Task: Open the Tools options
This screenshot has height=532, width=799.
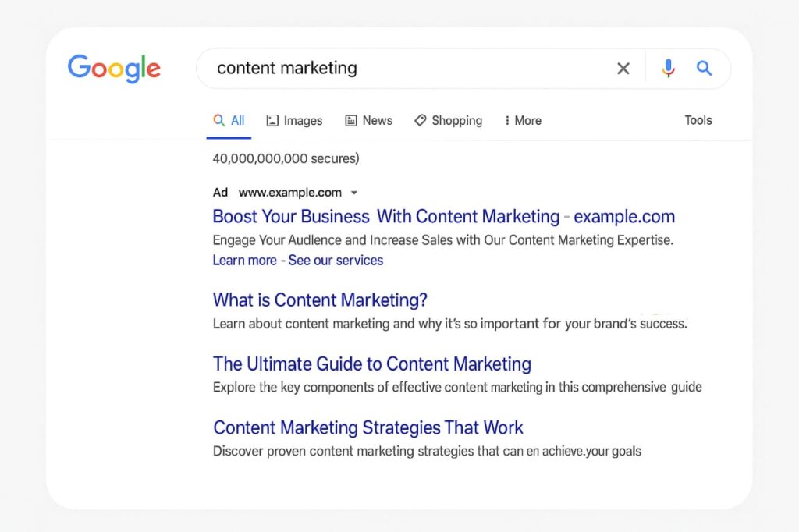Action: click(x=698, y=120)
